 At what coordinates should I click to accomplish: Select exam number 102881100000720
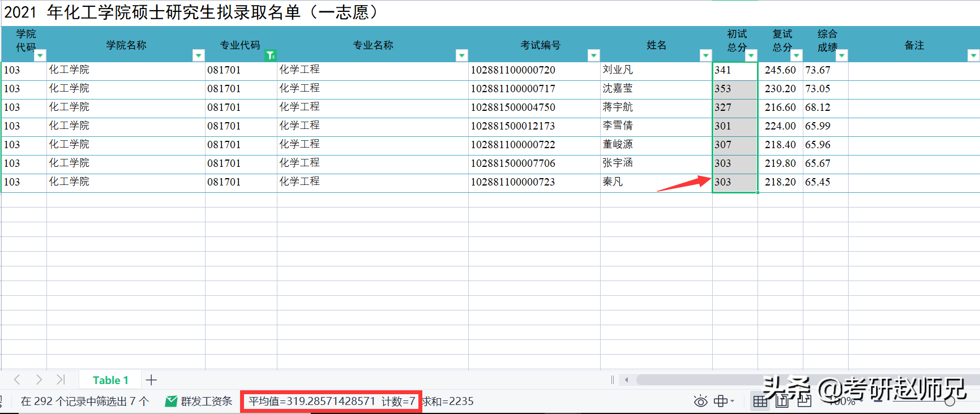(534, 70)
